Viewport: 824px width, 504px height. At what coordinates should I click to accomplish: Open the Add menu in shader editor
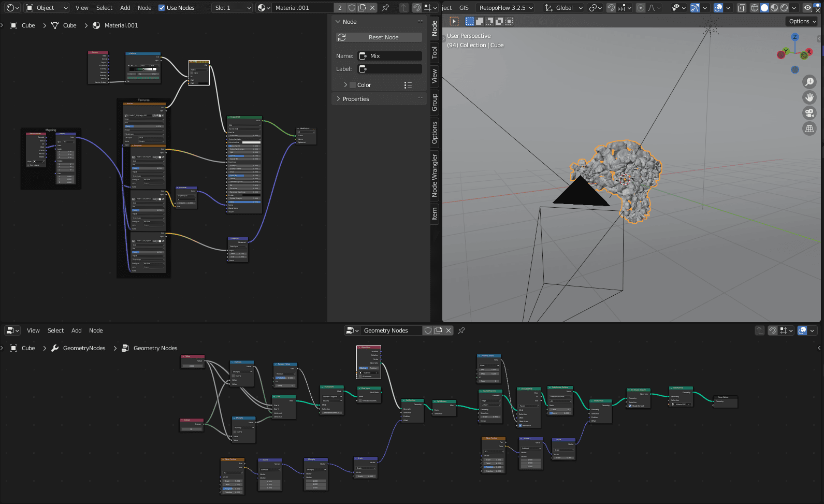coord(125,8)
